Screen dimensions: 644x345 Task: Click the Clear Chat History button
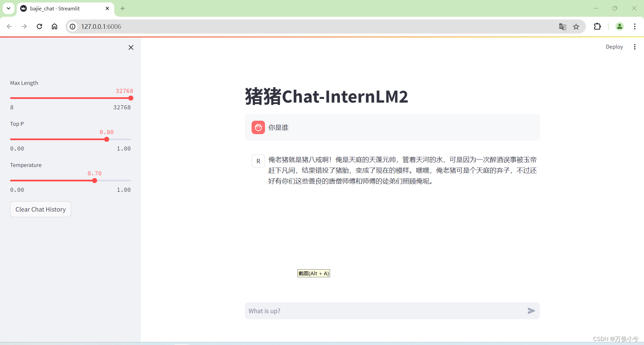(40, 209)
